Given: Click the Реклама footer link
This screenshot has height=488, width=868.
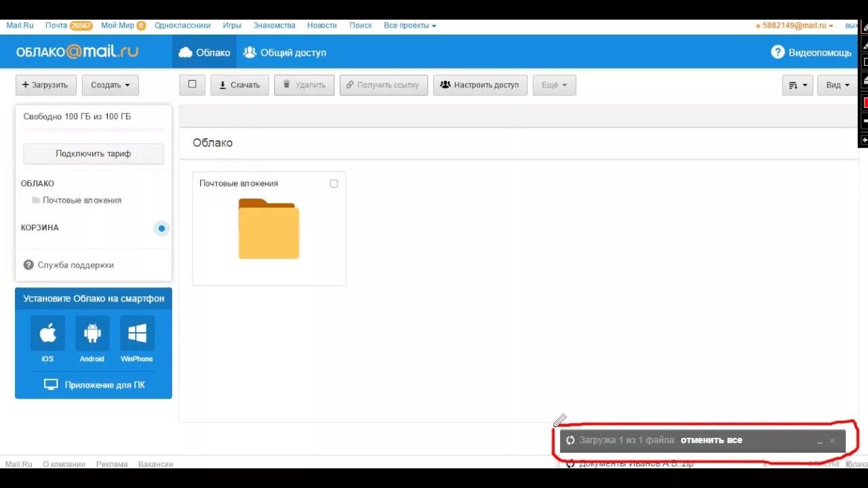Looking at the screenshot, I should (x=112, y=464).
